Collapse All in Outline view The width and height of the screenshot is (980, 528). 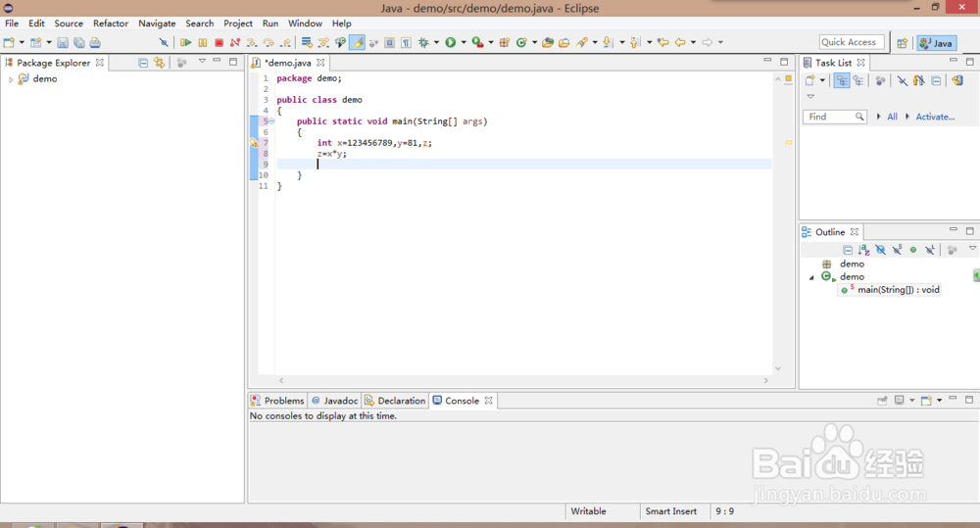[x=848, y=250]
